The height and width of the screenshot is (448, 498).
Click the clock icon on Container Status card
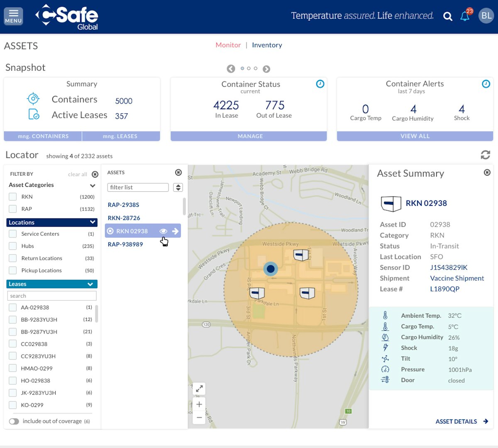(x=320, y=84)
